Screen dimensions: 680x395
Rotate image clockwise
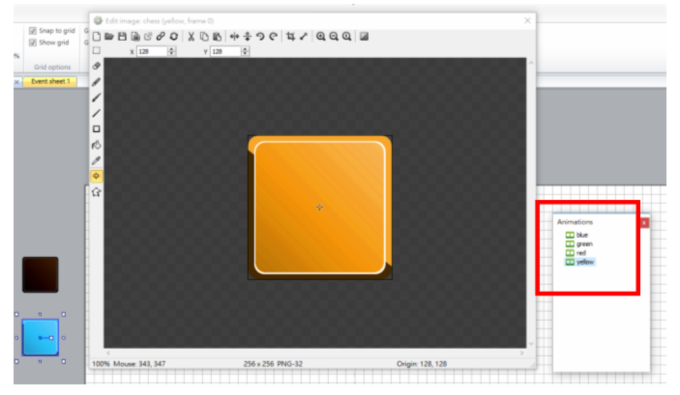[273, 36]
